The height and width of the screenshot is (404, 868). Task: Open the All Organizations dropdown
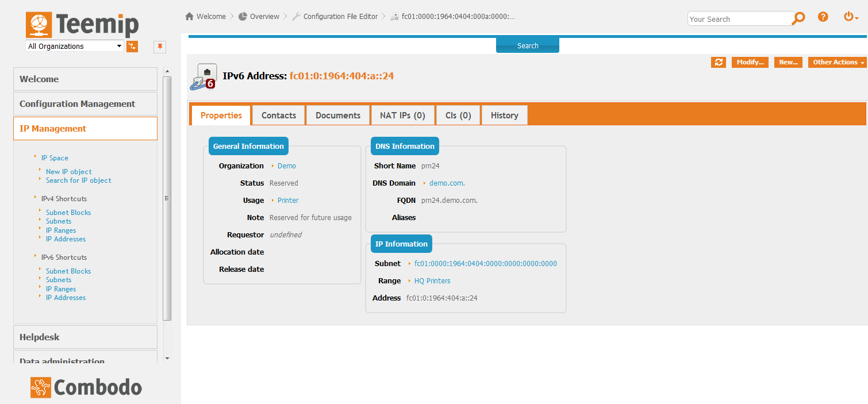click(x=75, y=47)
